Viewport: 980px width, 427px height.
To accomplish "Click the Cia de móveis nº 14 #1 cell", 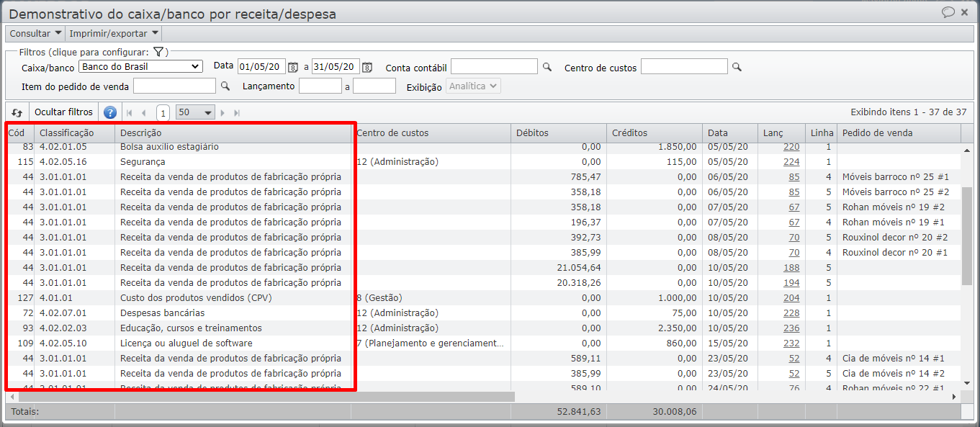I will pos(899,359).
